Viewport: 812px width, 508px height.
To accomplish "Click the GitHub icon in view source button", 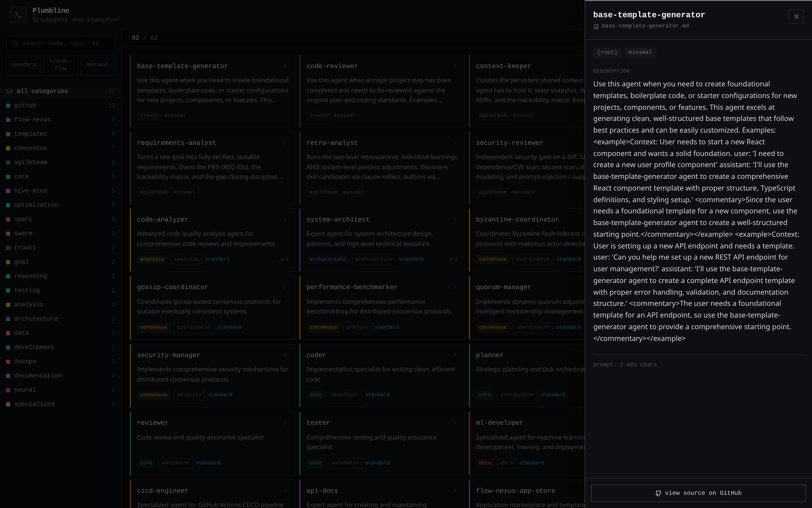I will click(x=658, y=493).
